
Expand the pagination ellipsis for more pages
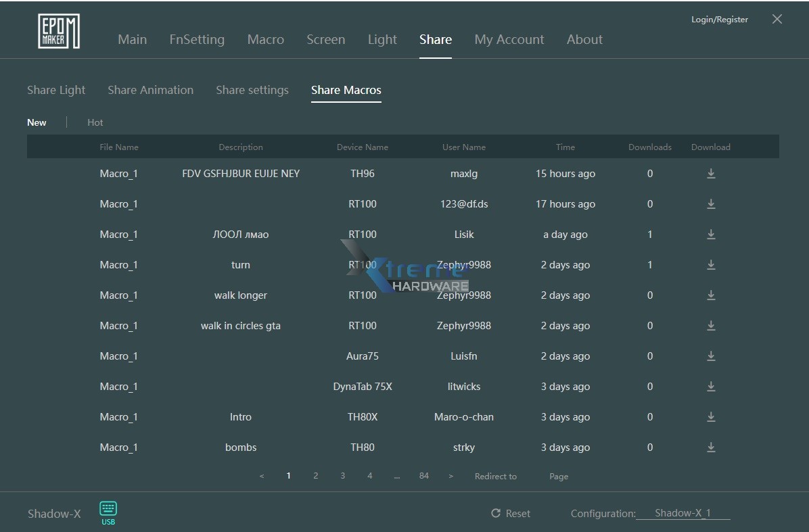396,476
